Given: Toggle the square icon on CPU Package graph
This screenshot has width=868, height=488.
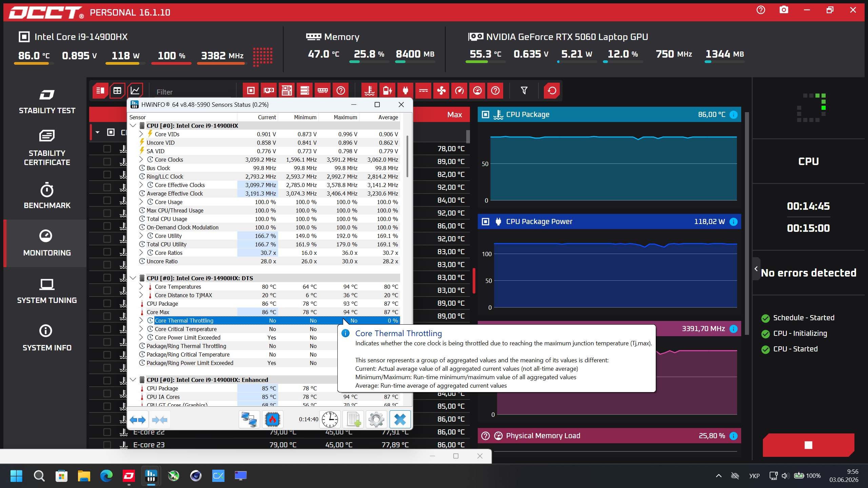Looking at the screenshot, I should click(486, 115).
